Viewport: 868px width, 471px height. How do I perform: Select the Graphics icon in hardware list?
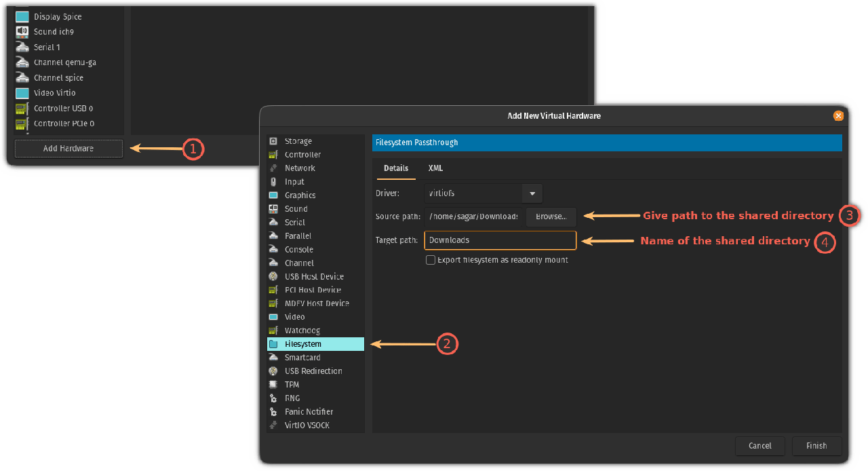click(x=273, y=195)
